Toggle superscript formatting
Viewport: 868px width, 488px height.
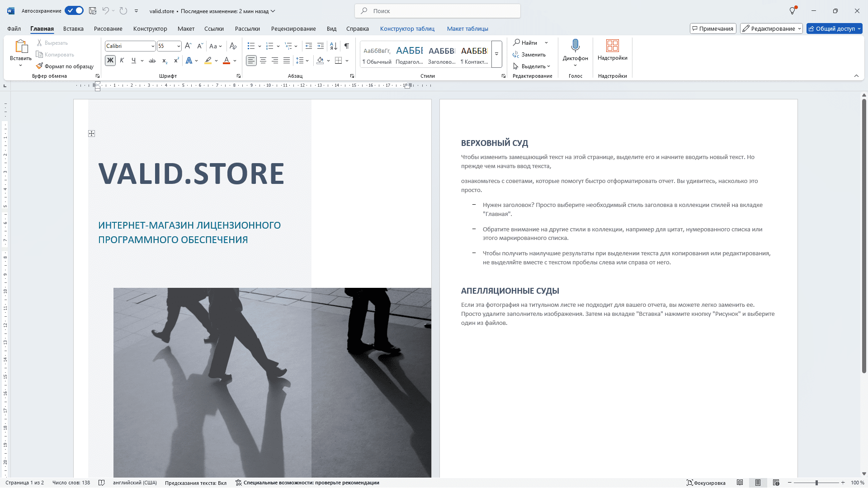click(x=176, y=61)
